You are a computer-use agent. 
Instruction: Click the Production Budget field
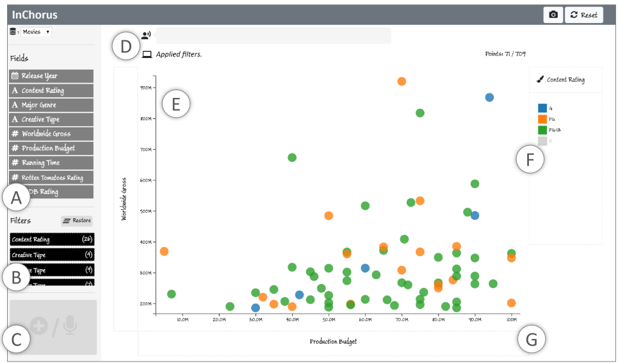pyautogui.click(x=51, y=148)
